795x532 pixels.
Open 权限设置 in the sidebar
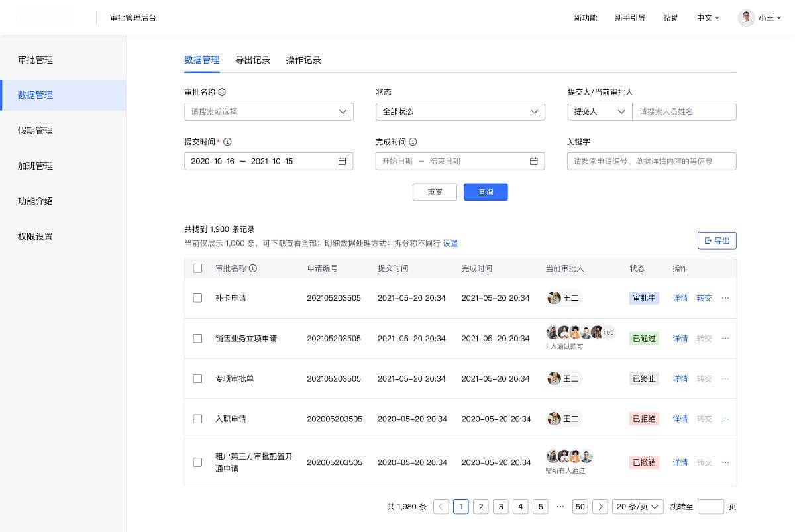tap(63, 237)
